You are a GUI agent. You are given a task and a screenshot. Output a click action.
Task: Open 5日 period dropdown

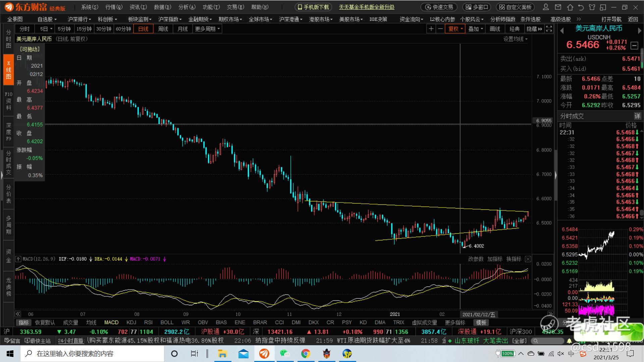click(x=46, y=29)
